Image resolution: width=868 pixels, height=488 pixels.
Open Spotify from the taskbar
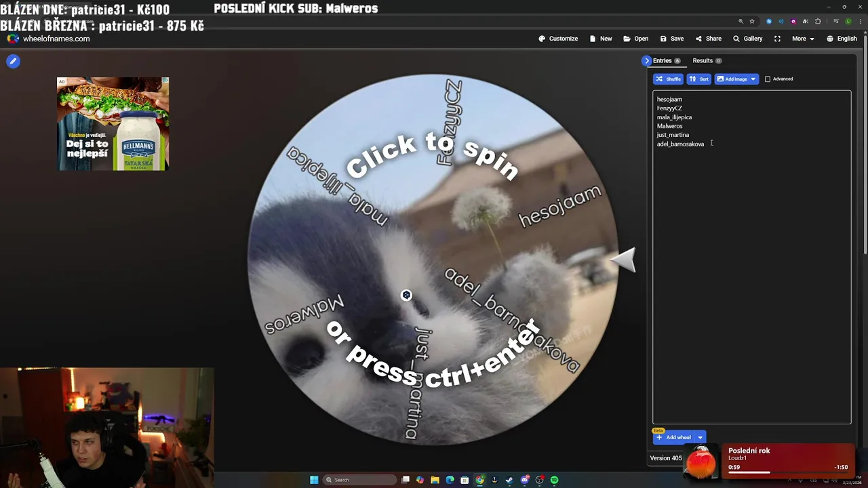554,480
